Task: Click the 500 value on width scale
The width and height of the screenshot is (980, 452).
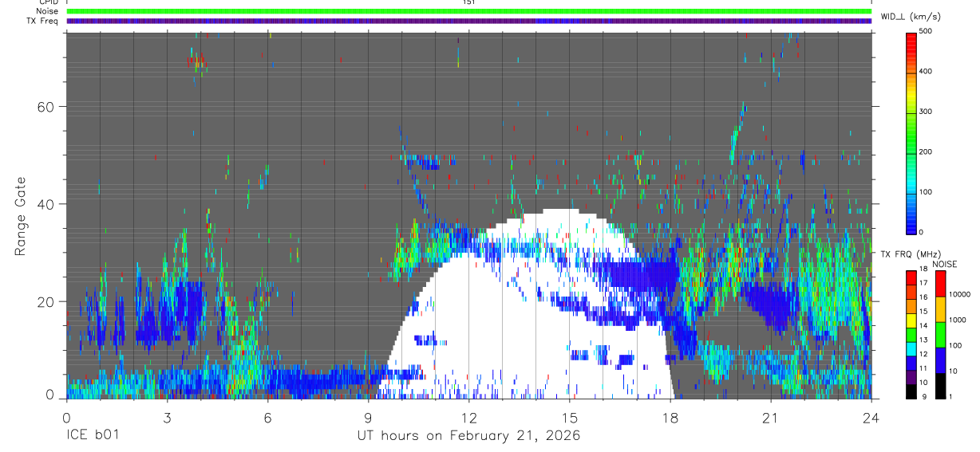Action: pyautogui.click(x=926, y=31)
